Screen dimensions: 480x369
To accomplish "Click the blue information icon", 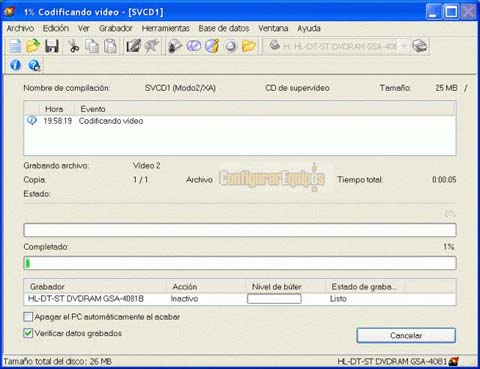I will pos(15,65).
